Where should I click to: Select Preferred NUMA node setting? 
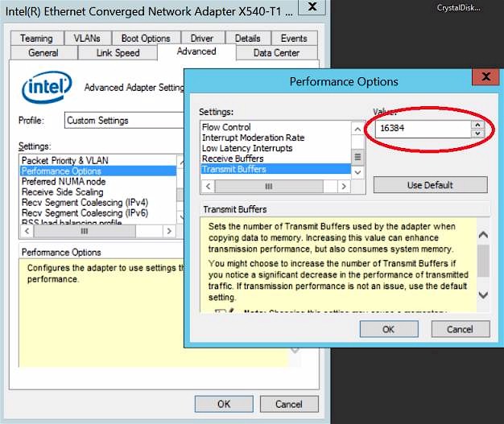point(98,182)
